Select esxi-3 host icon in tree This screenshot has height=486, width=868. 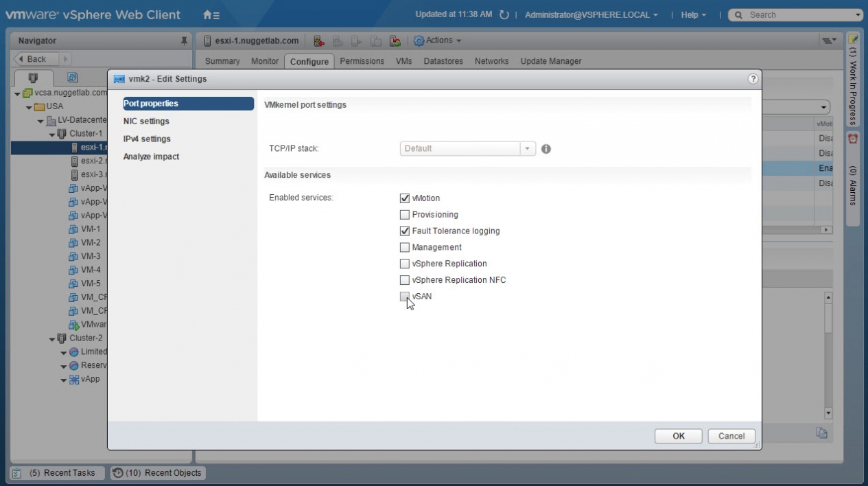75,174
